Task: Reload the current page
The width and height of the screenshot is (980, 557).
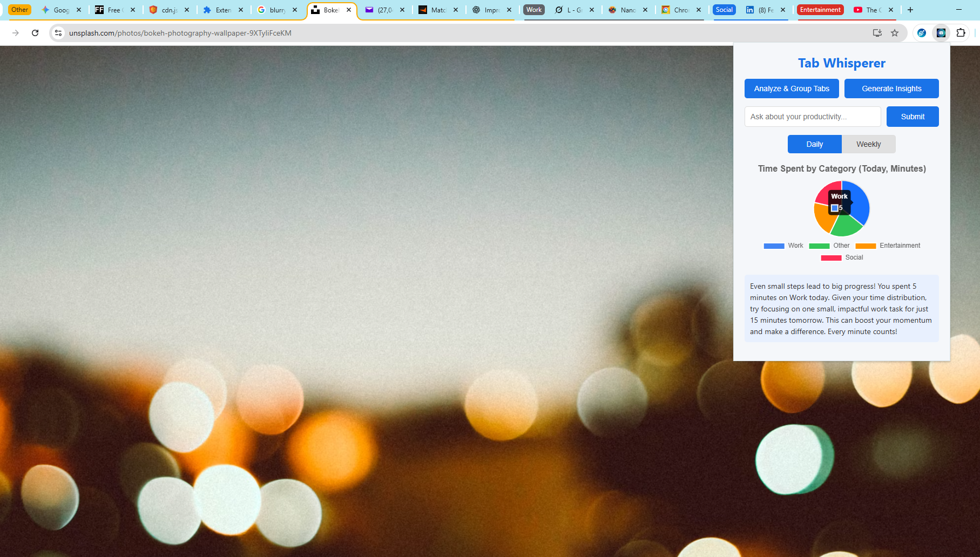Action: 35,33
